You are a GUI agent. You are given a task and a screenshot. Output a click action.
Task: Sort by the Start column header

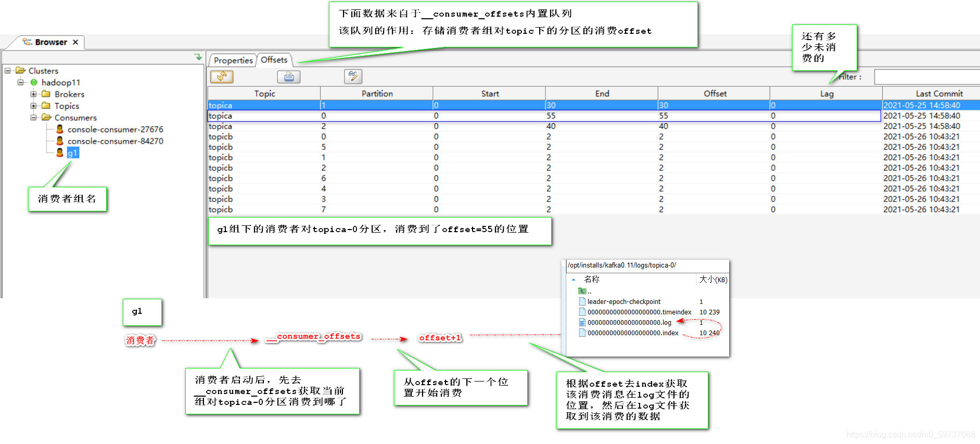point(490,94)
